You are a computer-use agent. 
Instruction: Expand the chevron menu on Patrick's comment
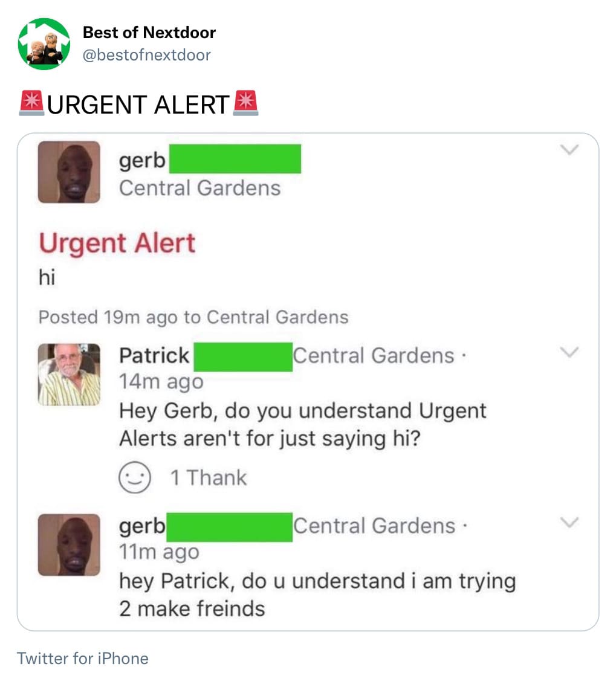pyautogui.click(x=569, y=352)
